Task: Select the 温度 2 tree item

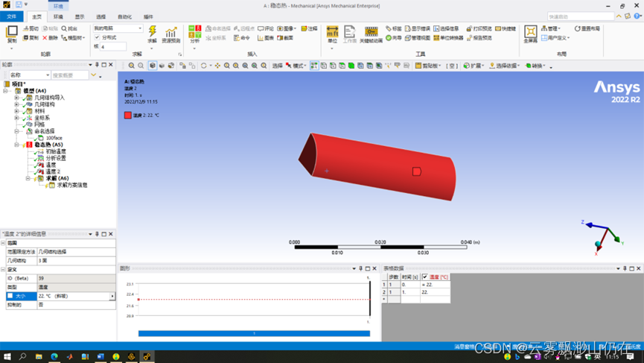Action: 53,171
